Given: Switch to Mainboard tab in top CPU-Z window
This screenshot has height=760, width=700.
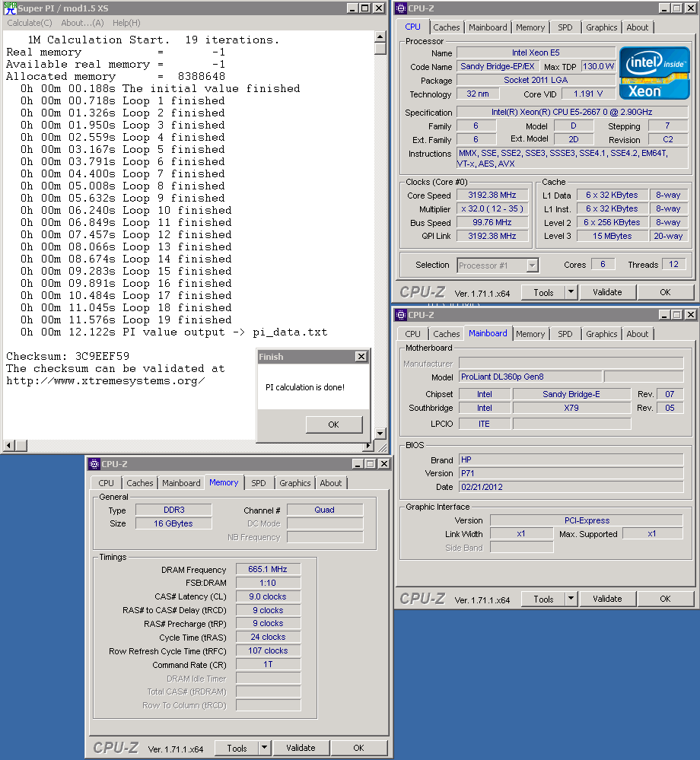Looking at the screenshot, I should coord(488,27).
